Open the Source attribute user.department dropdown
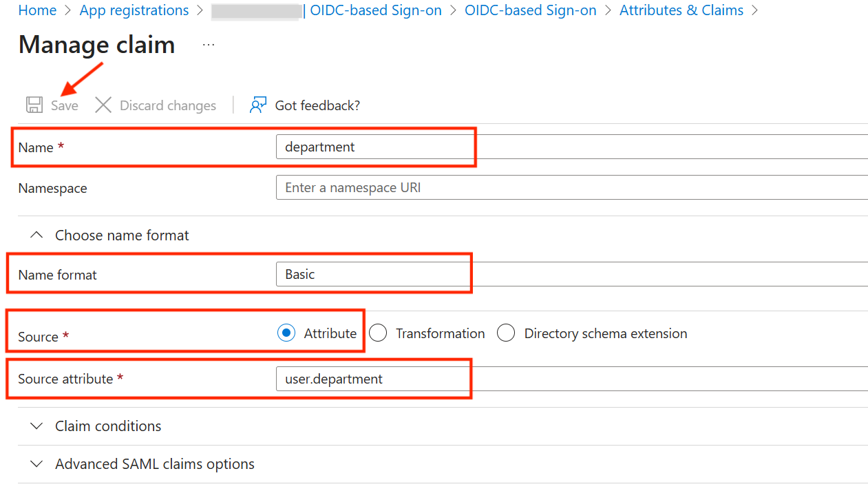This screenshot has width=868, height=491. tap(571, 379)
